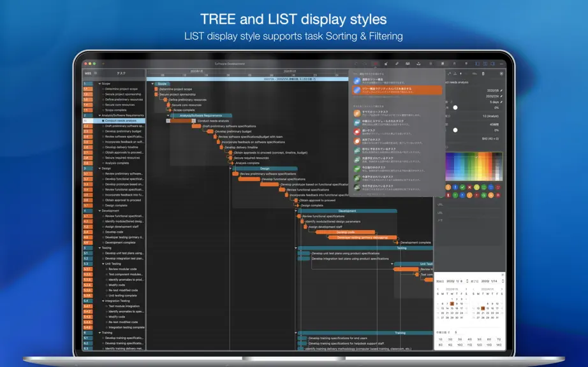Screen dimensions: 588x367
Task: Collapse the Scope group in task tree
Action: 99,84
